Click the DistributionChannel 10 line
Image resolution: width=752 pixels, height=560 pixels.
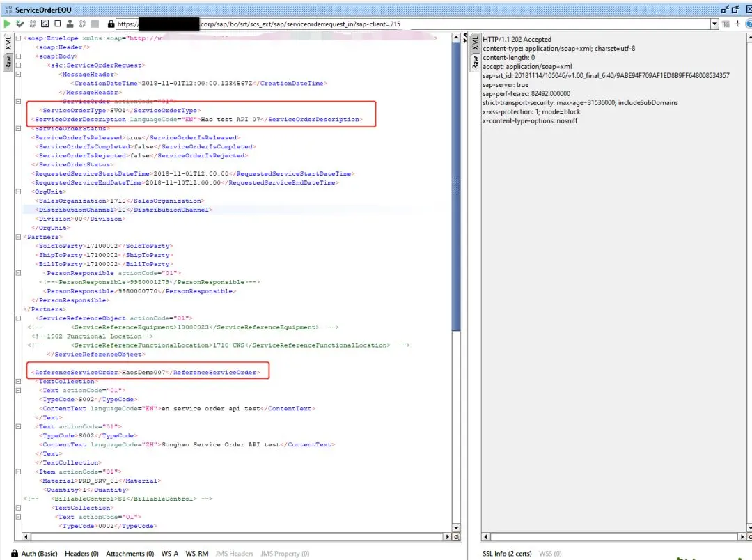point(123,210)
